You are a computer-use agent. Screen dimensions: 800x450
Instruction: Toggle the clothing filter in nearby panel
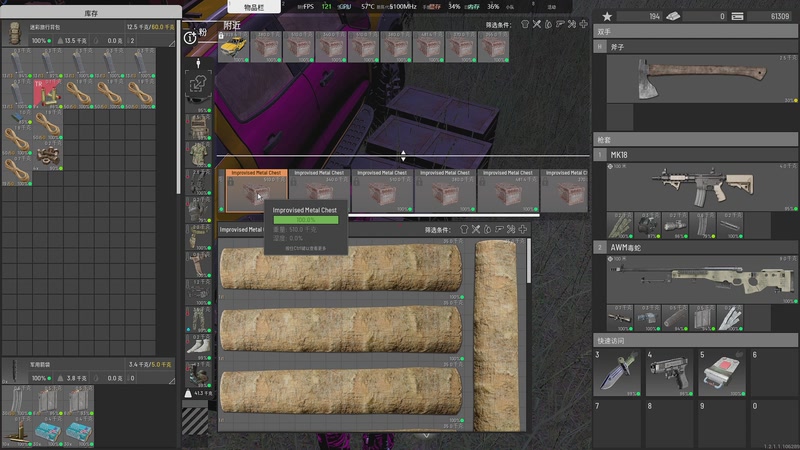[525, 24]
